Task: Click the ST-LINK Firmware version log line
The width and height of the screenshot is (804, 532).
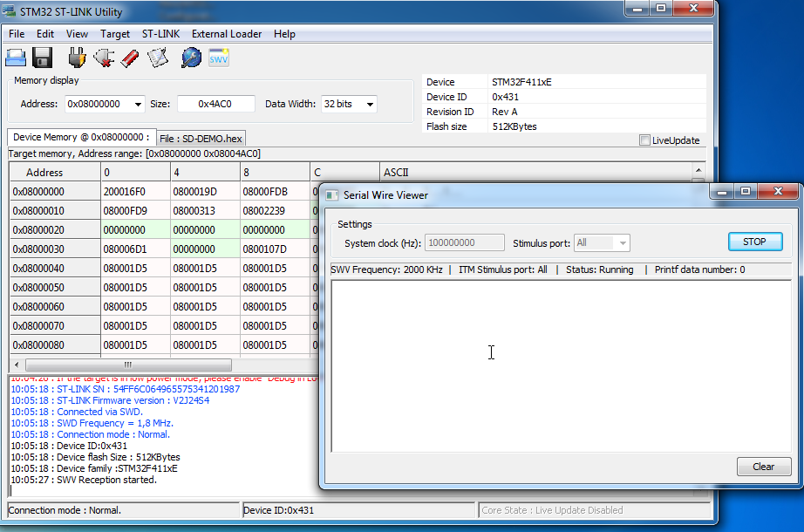Action: (110, 400)
